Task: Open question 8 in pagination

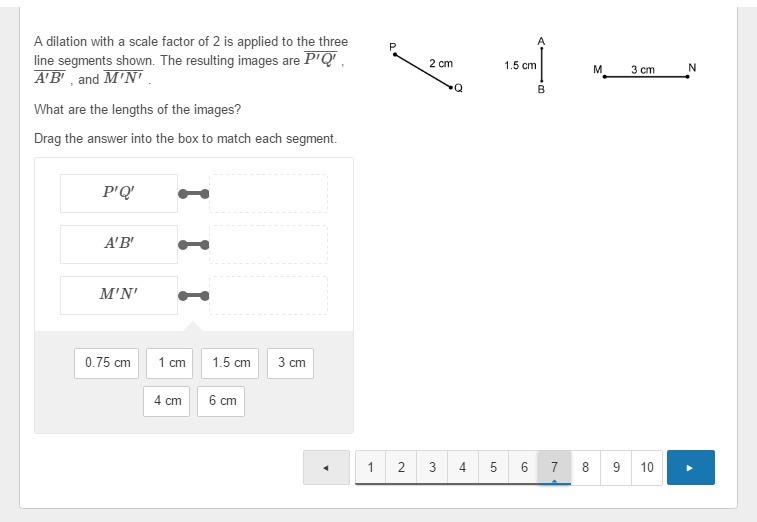Action: (585, 467)
